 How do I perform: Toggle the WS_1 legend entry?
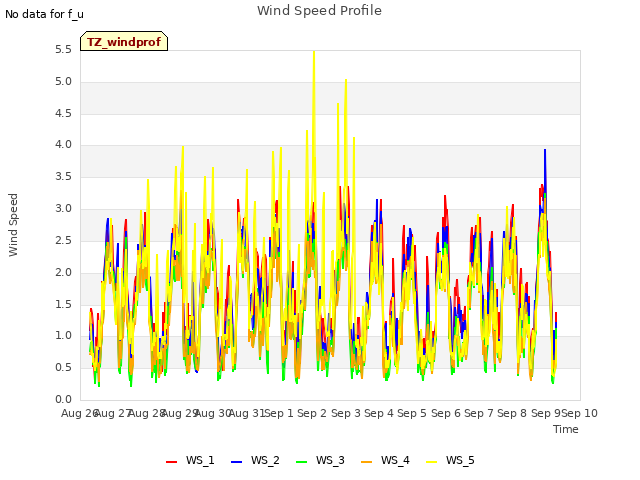(190, 460)
